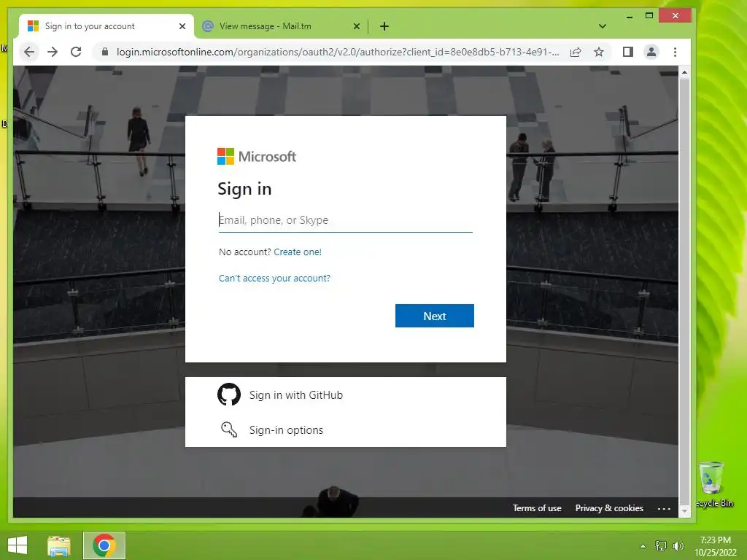Open 'Can't access your account?' link

(x=274, y=278)
